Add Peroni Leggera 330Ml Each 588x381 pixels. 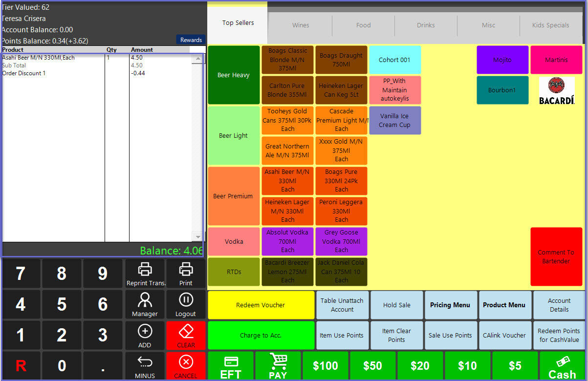pyautogui.click(x=341, y=211)
